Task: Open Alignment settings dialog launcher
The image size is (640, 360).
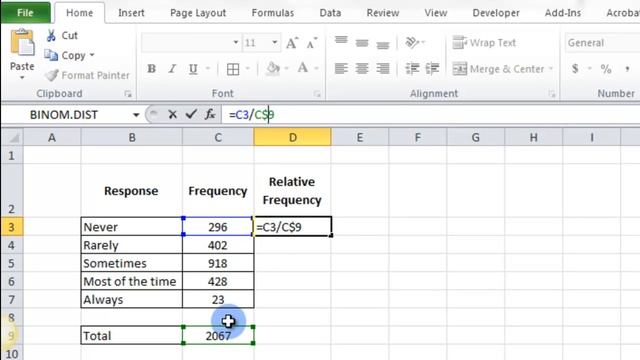Action: pos(552,94)
